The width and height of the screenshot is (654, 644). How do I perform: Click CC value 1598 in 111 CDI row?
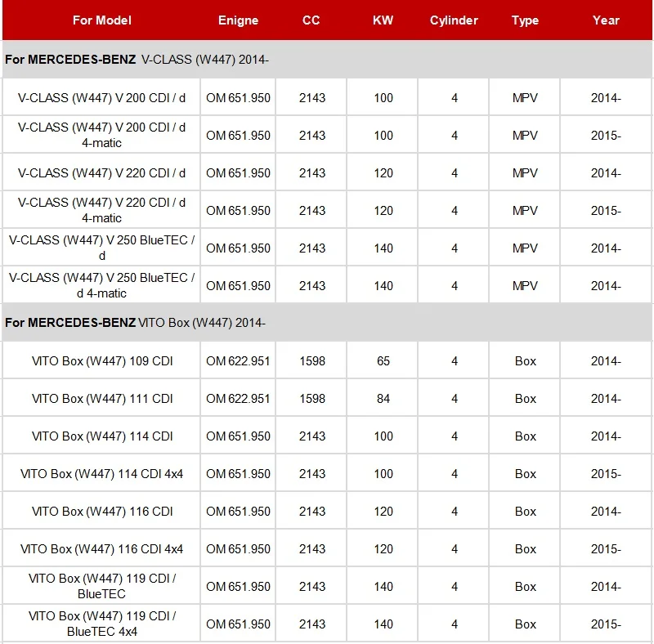[x=312, y=398]
